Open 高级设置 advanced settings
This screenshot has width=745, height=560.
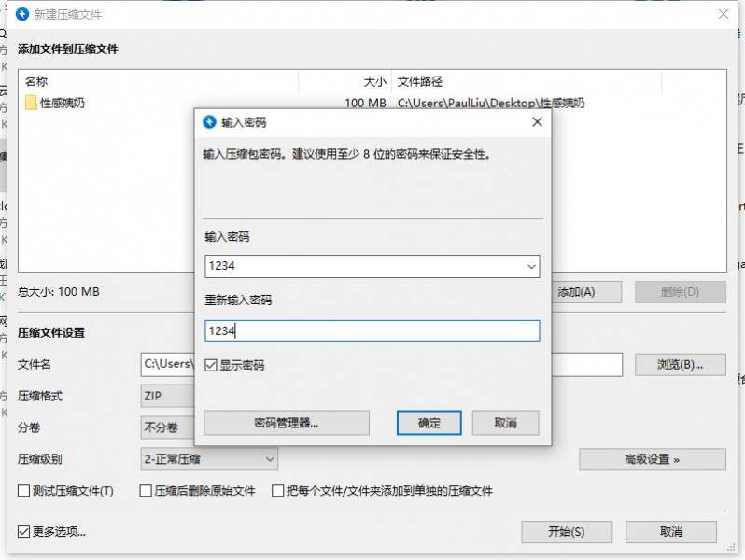(652, 459)
